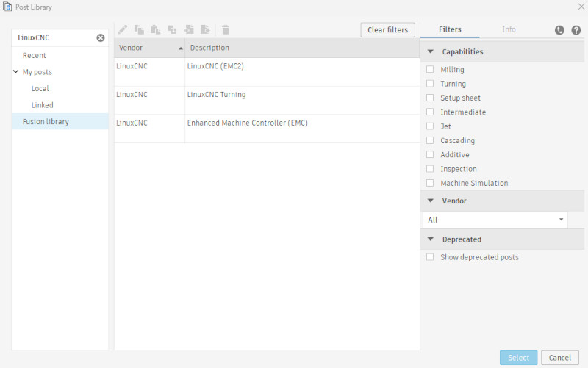Image resolution: width=588 pixels, height=368 pixels.
Task: Click the trash delete icon
Action: [x=226, y=29]
